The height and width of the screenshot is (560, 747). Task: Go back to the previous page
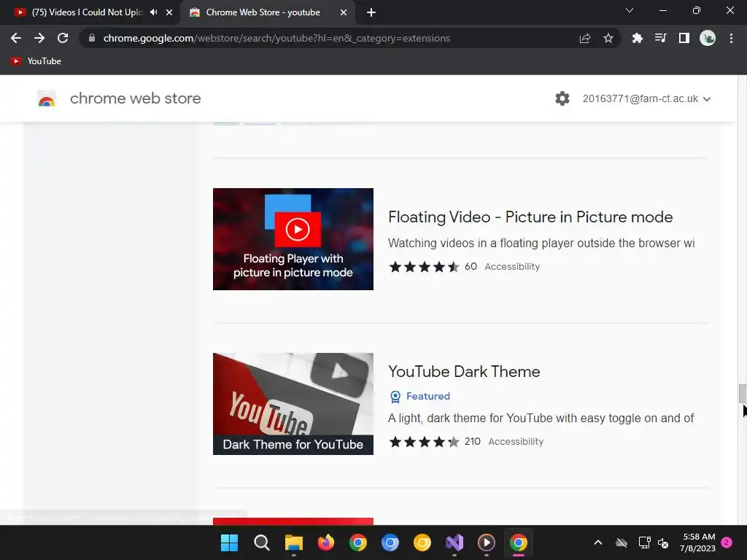[x=16, y=38]
